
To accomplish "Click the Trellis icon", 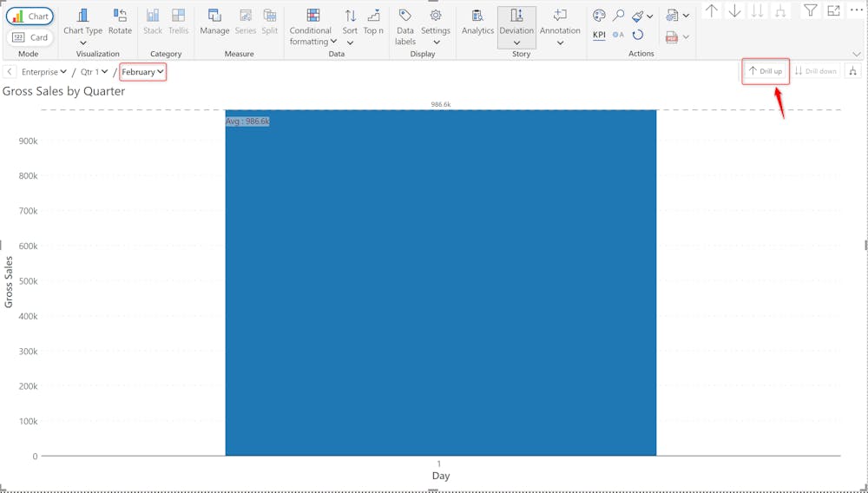I will coord(178,22).
